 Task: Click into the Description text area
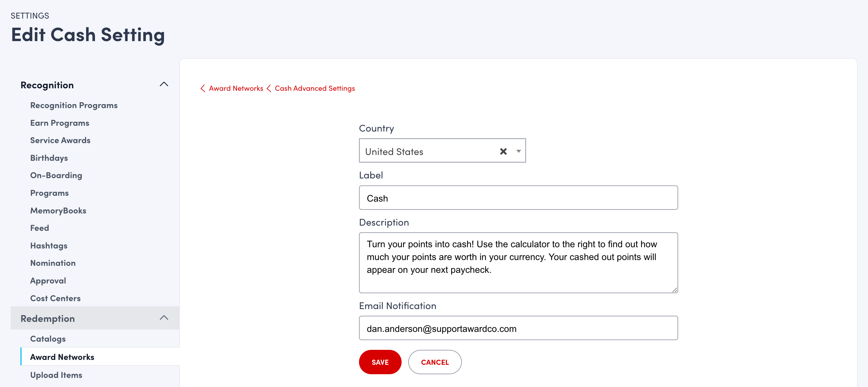point(518,262)
